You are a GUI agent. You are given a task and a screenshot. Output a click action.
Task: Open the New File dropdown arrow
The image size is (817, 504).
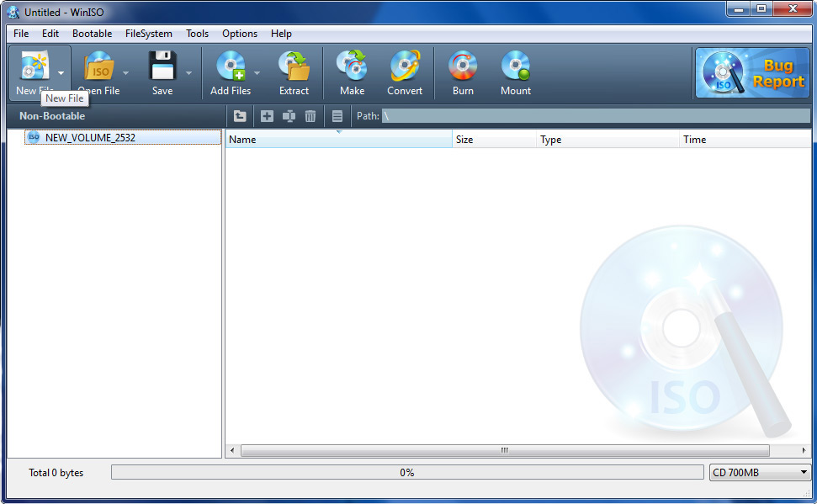(x=61, y=73)
